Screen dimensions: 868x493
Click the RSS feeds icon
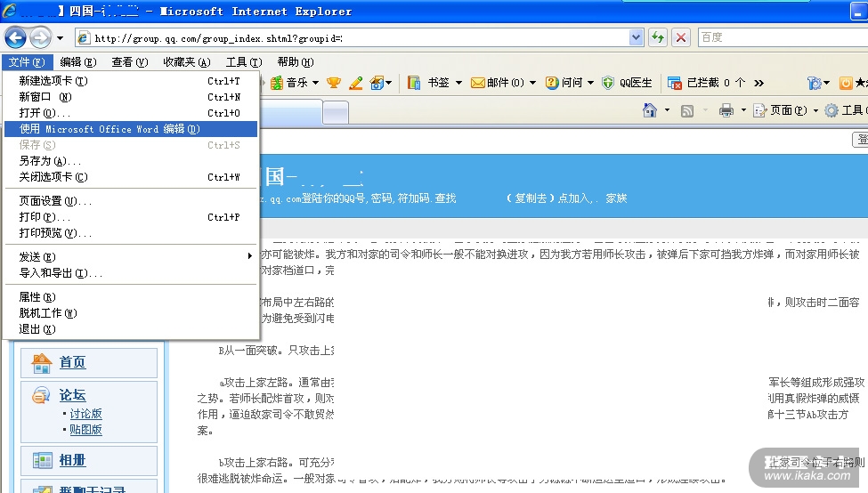(x=687, y=111)
